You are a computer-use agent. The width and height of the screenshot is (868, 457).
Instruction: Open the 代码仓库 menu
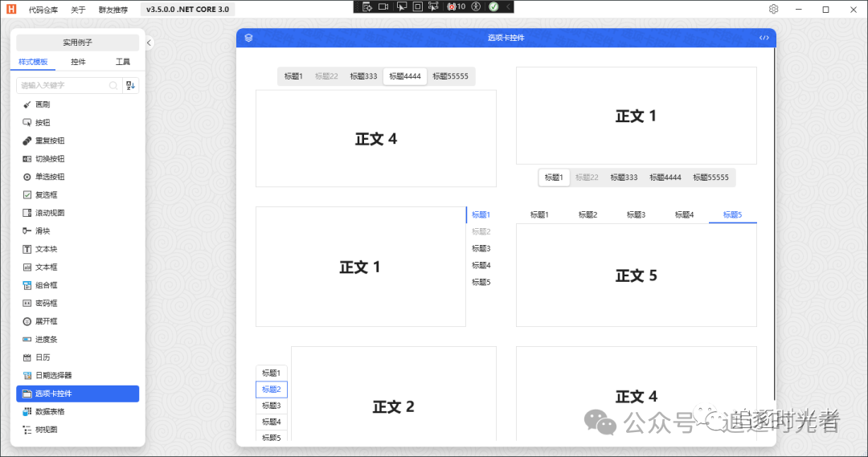[43, 10]
